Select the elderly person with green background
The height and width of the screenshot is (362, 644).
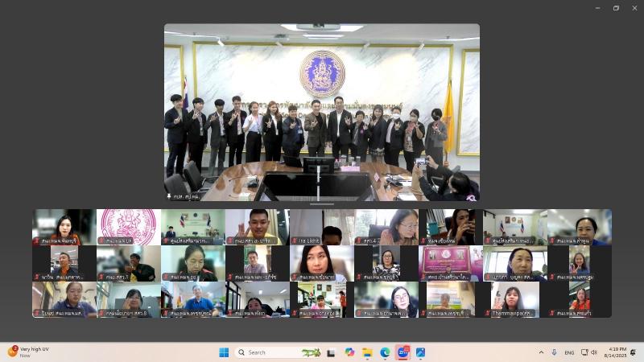pos(451,299)
